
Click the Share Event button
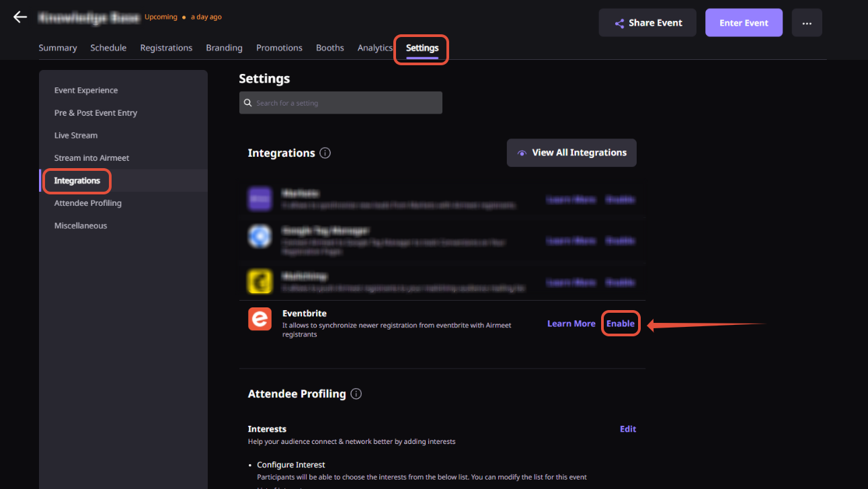(x=648, y=23)
